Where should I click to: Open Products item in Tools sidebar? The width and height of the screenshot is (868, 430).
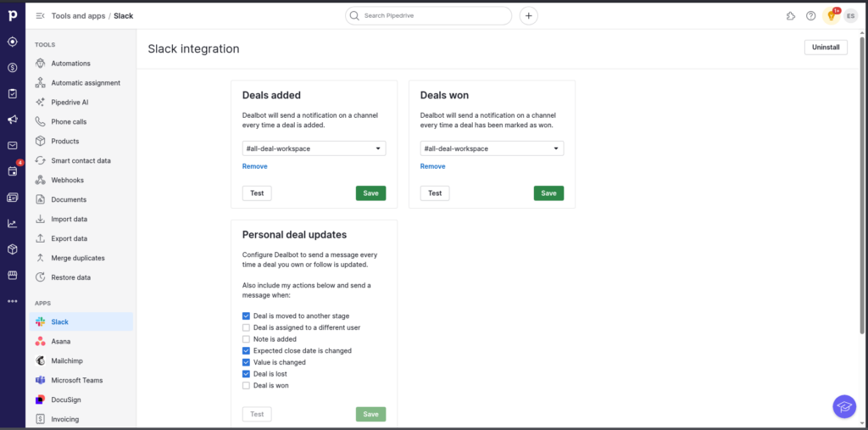coord(81,142)
